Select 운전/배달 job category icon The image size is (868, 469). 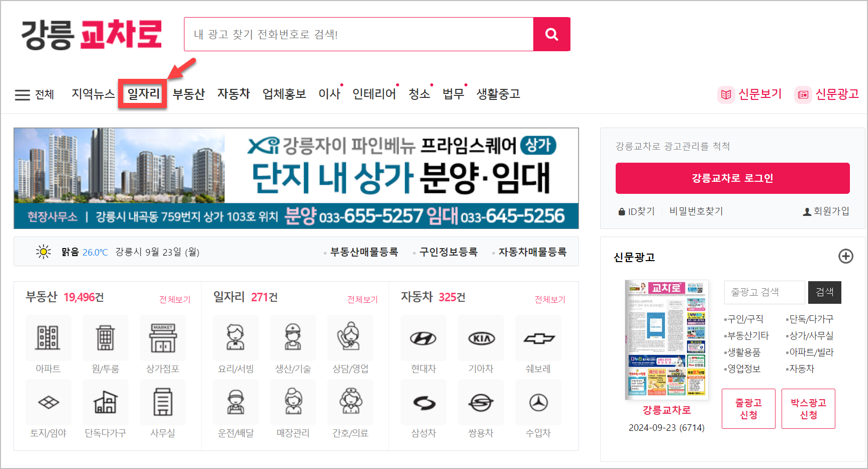[x=236, y=402]
